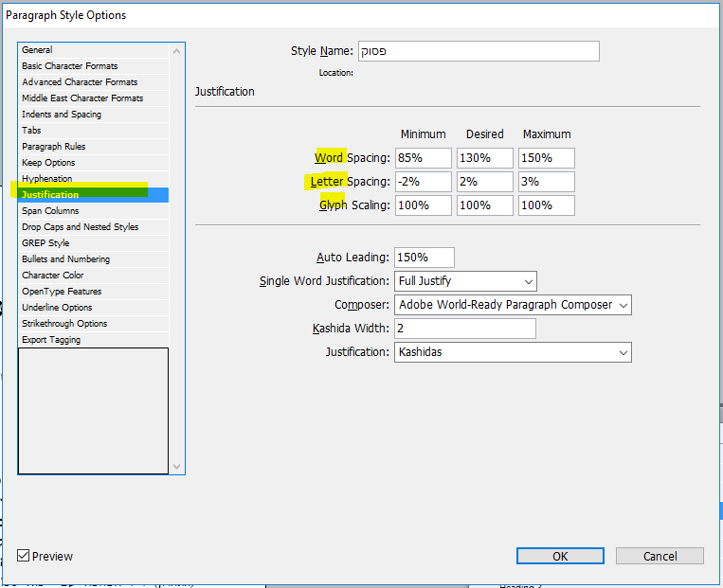Viewport: 723px width, 588px height.
Task: Open the General category
Action: (93, 50)
